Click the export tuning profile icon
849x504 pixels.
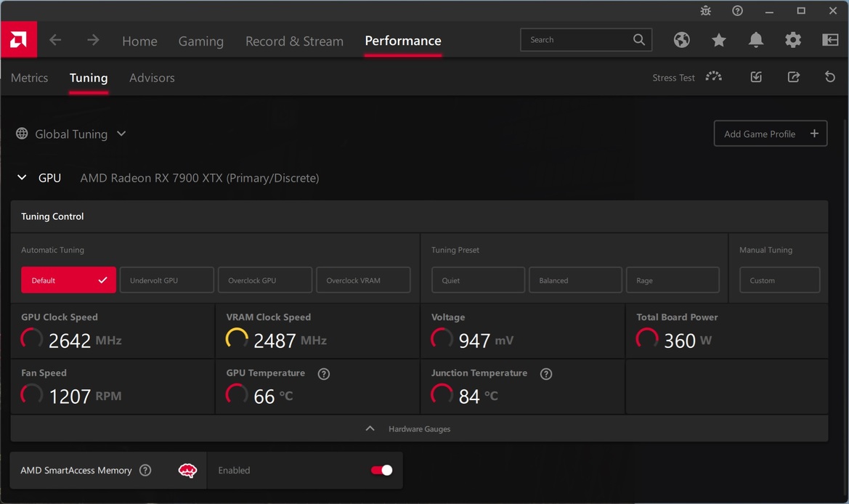[x=794, y=77]
